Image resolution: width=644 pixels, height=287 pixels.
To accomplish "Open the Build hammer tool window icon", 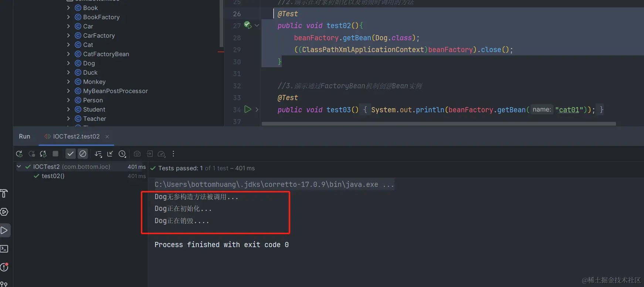I will coord(4,193).
